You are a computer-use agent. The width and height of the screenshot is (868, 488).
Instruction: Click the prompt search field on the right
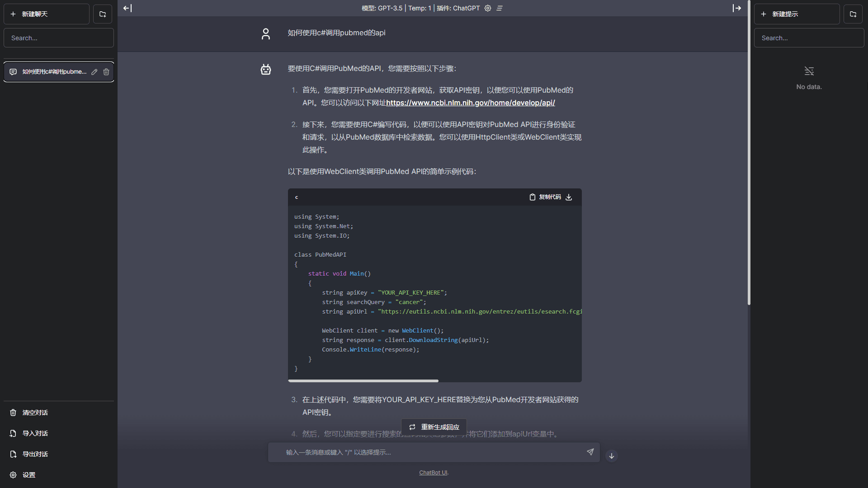[x=809, y=38]
